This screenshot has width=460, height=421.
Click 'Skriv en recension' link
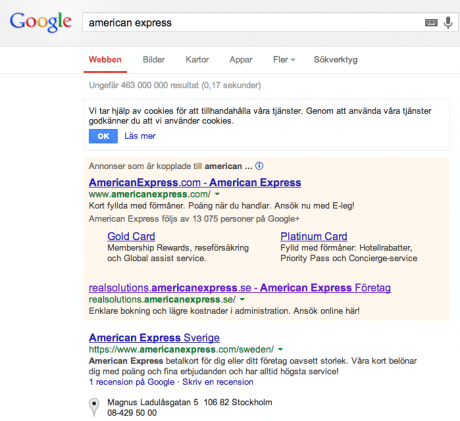[x=218, y=382]
